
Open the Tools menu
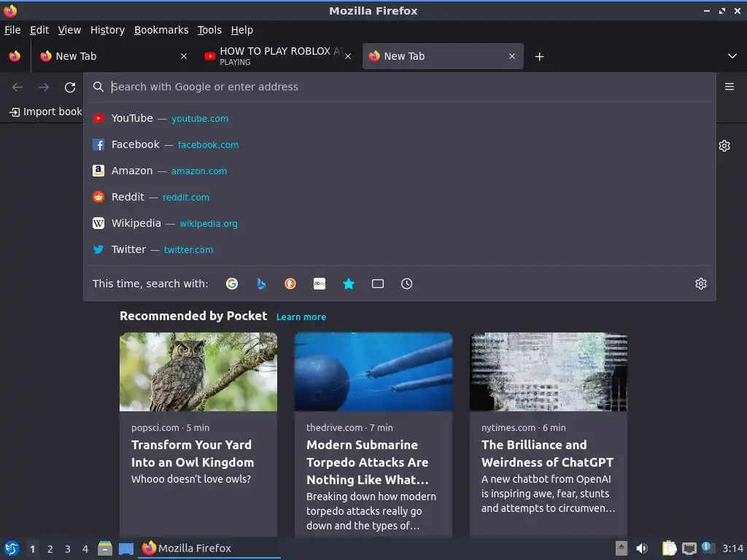tap(209, 30)
